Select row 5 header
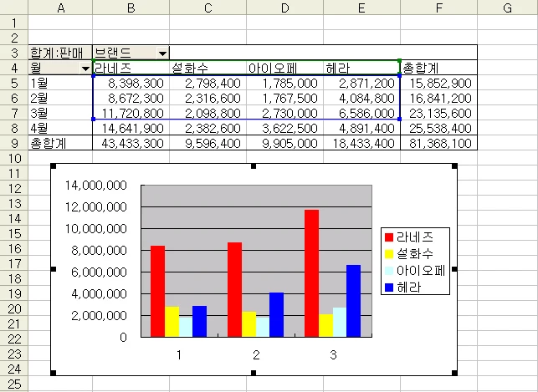Viewport: 538px width, 392px height. pyautogui.click(x=13, y=83)
